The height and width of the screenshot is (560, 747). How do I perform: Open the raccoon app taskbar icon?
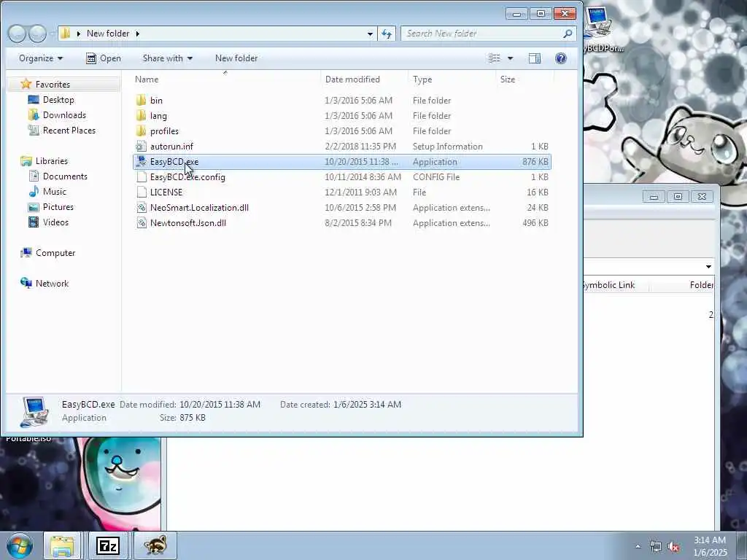(155, 545)
